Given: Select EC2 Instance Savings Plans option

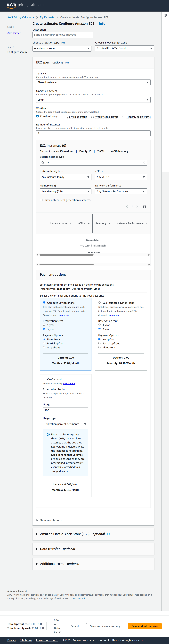Looking at the screenshot, I should click(99, 302).
